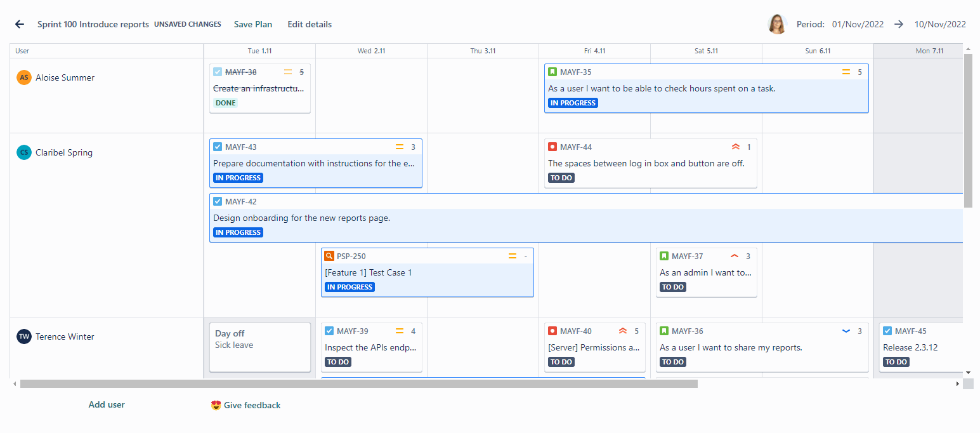980x433 pixels.
Task: Open the profile avatar next to Period
Action: coord(777,24)
